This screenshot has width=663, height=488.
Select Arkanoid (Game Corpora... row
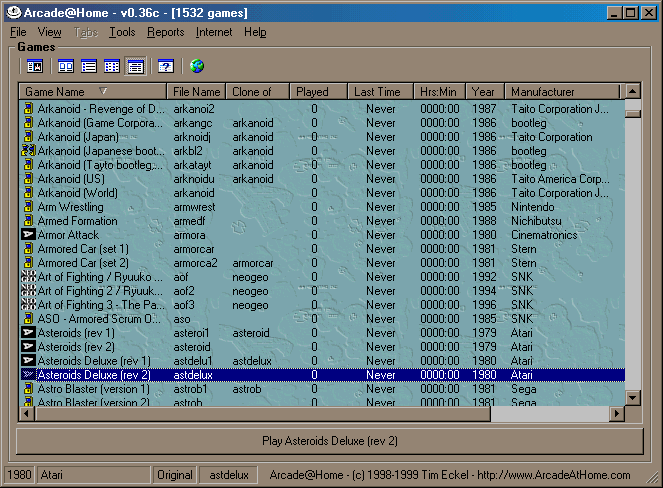point(322,123)
